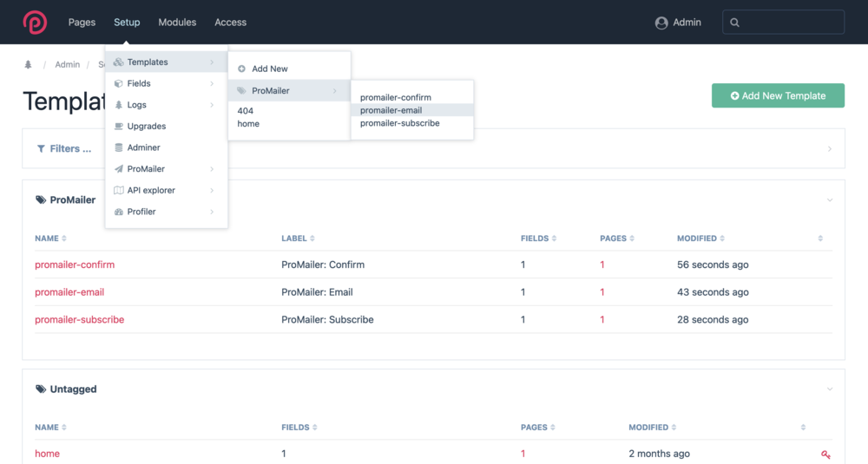Select Add New in Templates submenu

tap(269, 69)
